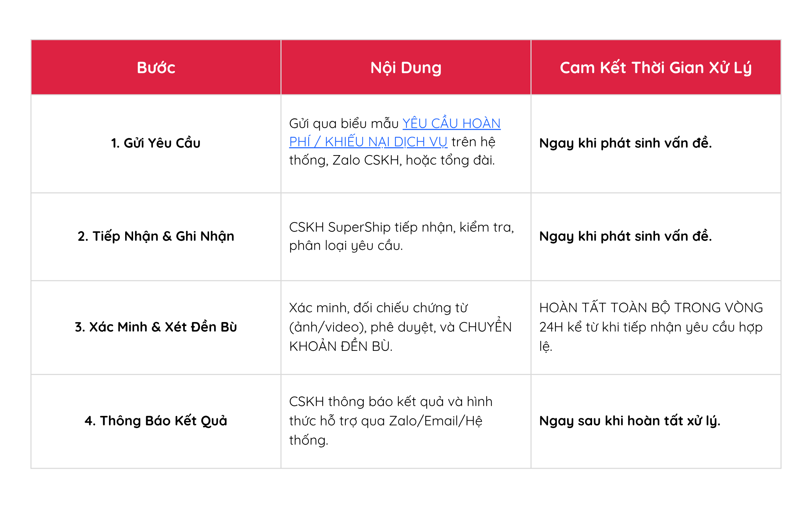The width and height of the screenshot is (812, 508).
Task: Click Ngay sau khi hoàn tất xử lý
Action: point(630,421)
